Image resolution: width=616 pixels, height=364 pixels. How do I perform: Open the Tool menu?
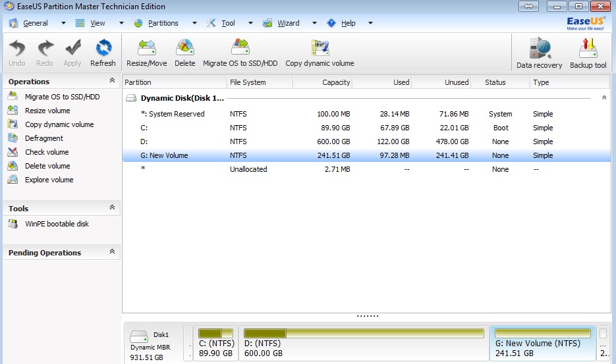(x=228, y=23)
